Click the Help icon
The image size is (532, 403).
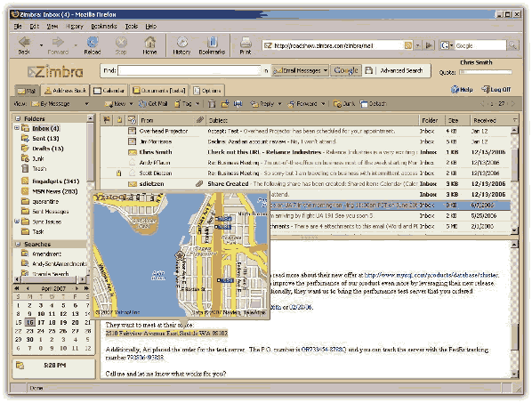455,90
